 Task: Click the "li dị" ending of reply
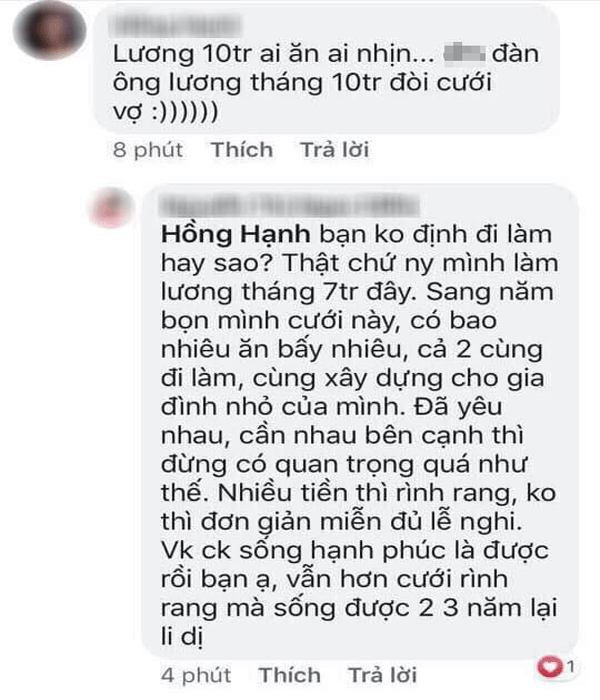[x=182, y=635]
